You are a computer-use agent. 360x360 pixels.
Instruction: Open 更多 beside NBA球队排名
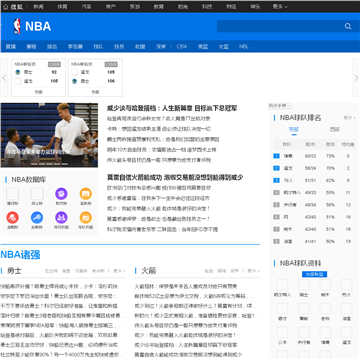pos(350,118)
